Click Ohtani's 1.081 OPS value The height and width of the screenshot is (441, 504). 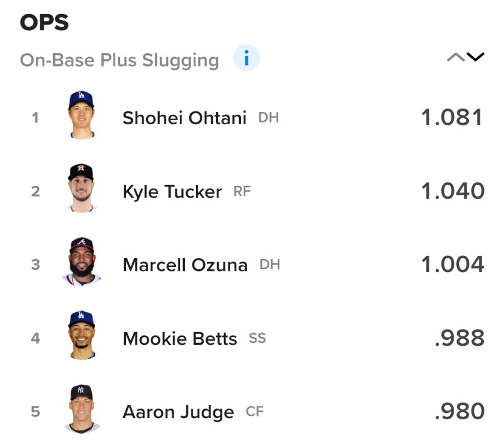coord(451,118)
